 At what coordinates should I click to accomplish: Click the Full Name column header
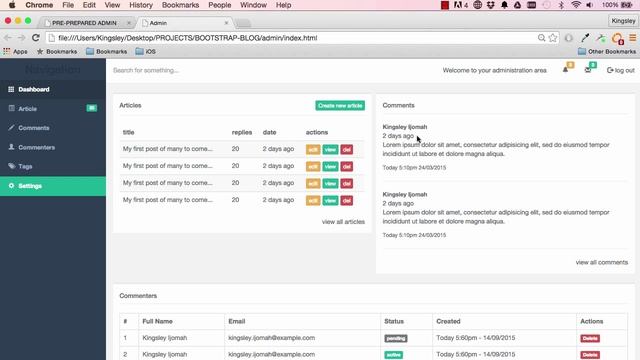click(x=158, y=322)
